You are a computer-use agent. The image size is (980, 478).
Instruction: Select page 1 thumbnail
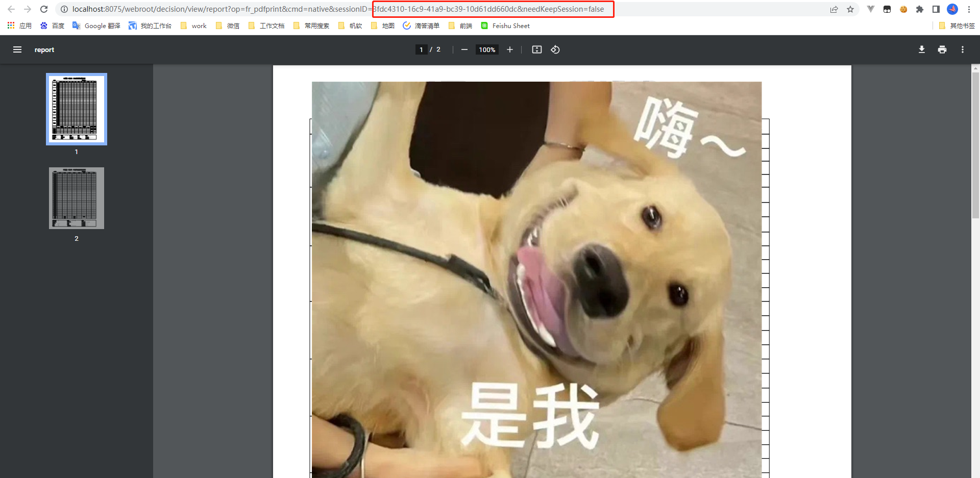(x=77, y=109)
